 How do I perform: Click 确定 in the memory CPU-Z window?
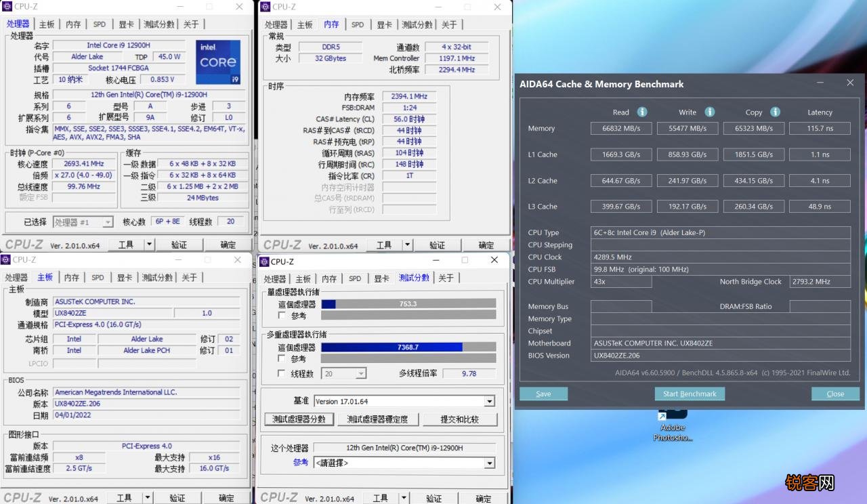tap(486, 245)
